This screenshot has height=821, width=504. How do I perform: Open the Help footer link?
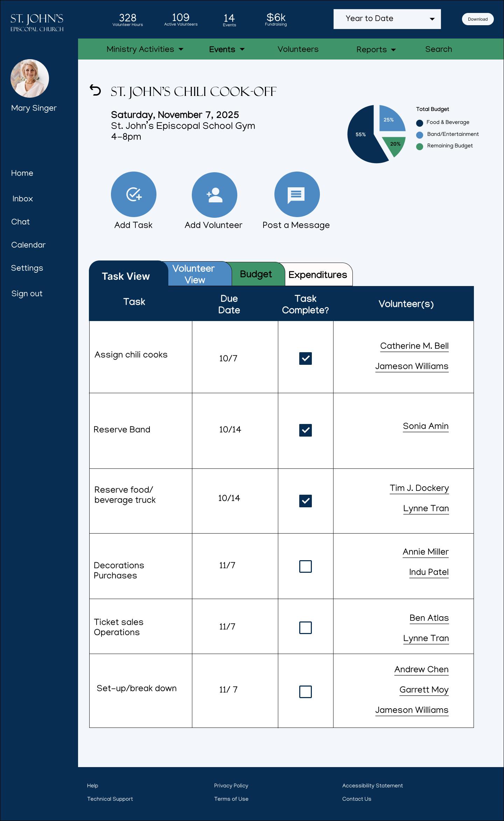point(92,786)
